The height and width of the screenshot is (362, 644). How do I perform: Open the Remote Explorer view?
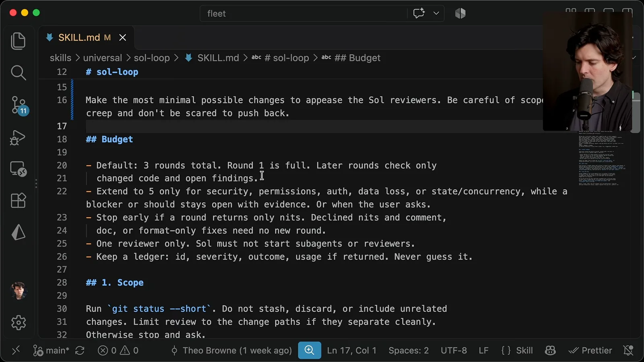click(18, 169)
